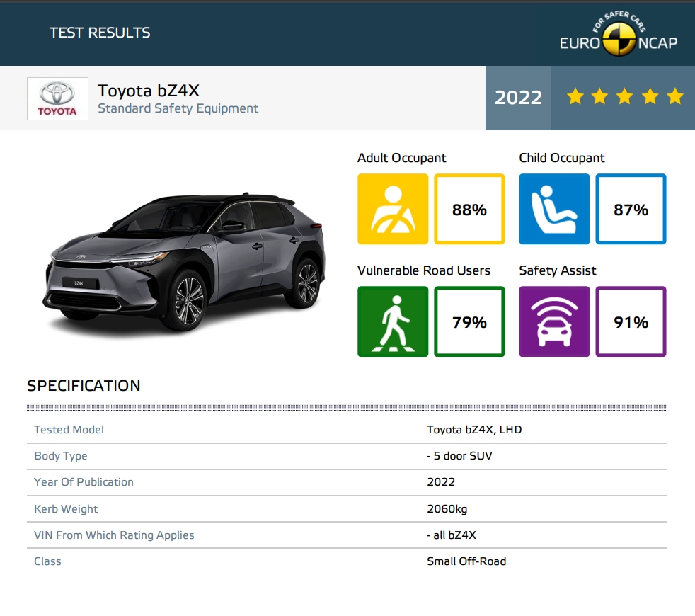Select the 87% Child Occupant score box
Screen dimensions: 695x616
(631, 209)
